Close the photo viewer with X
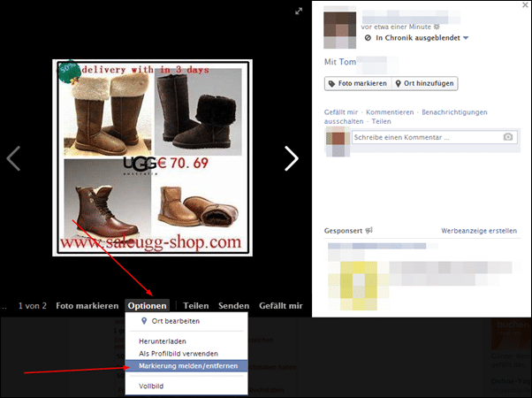Viewport: 532px width, 398px height. pos(525,5)
